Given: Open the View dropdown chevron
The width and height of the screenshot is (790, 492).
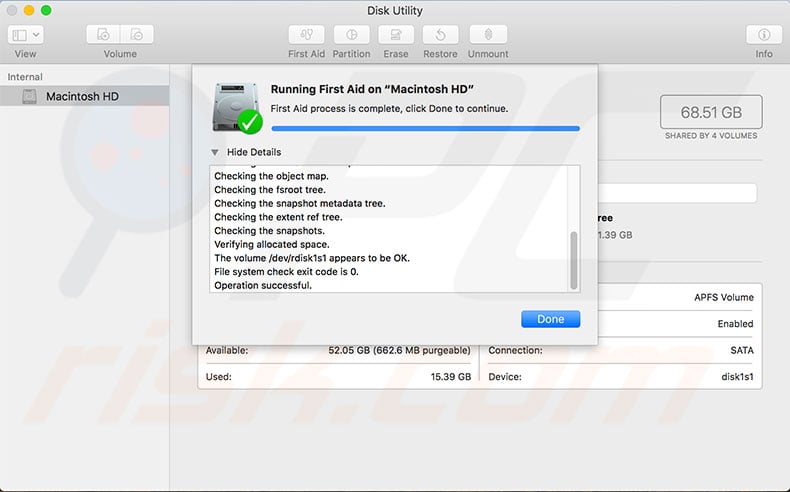Looking at the screenshot, I should click(x=36, y=35).
